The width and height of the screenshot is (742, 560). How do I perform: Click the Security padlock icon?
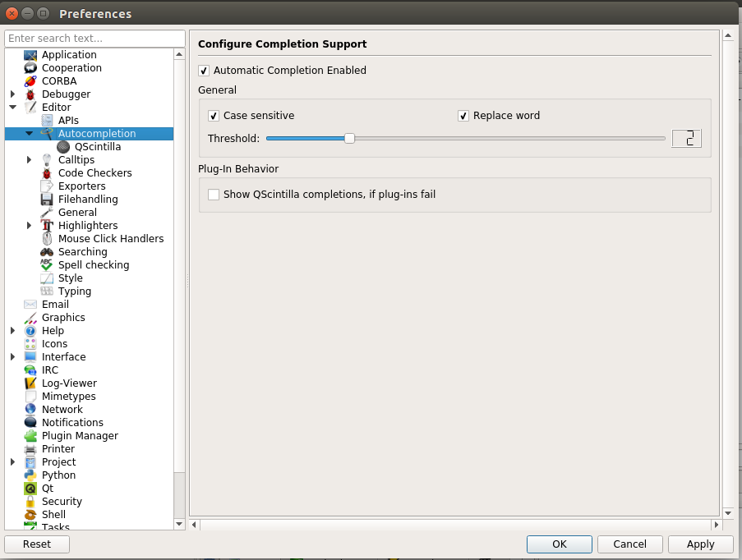[30, 502]
